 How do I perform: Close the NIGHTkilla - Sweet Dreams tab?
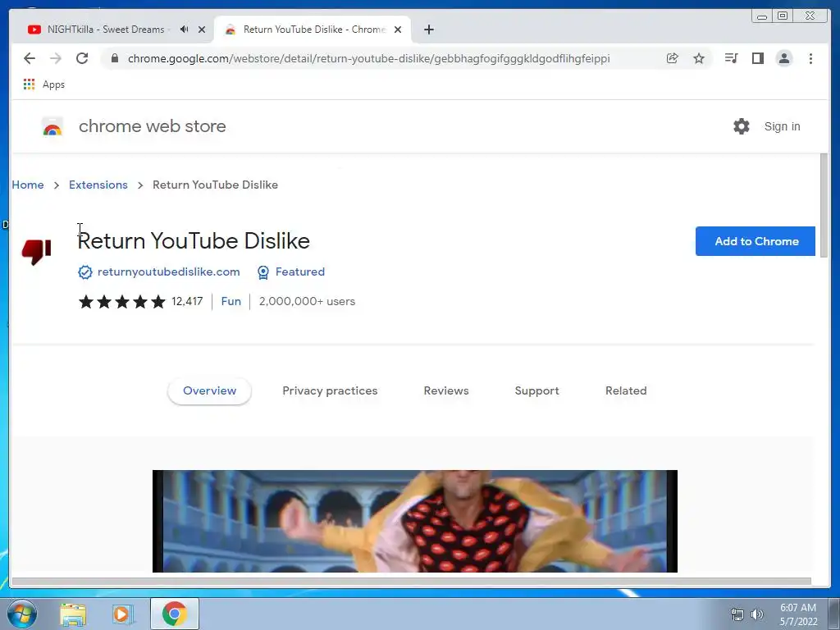[202, 30]
